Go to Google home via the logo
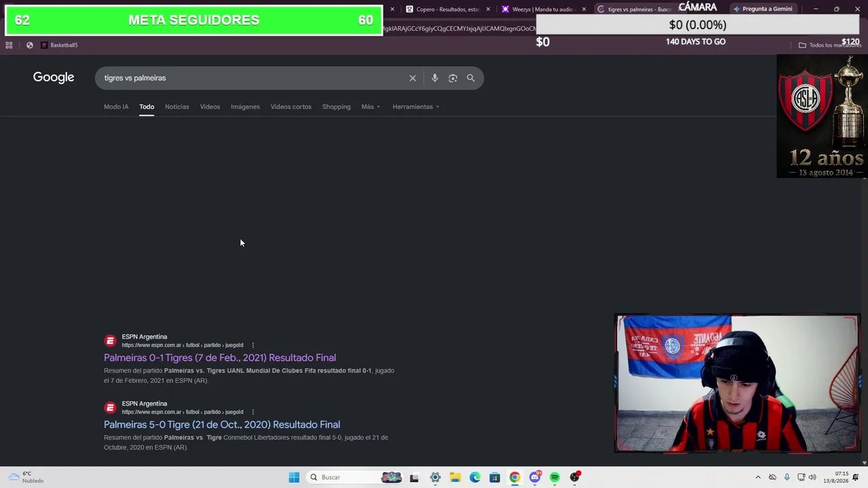This screenshot has width=868, height=488. [x=54, y=77]
